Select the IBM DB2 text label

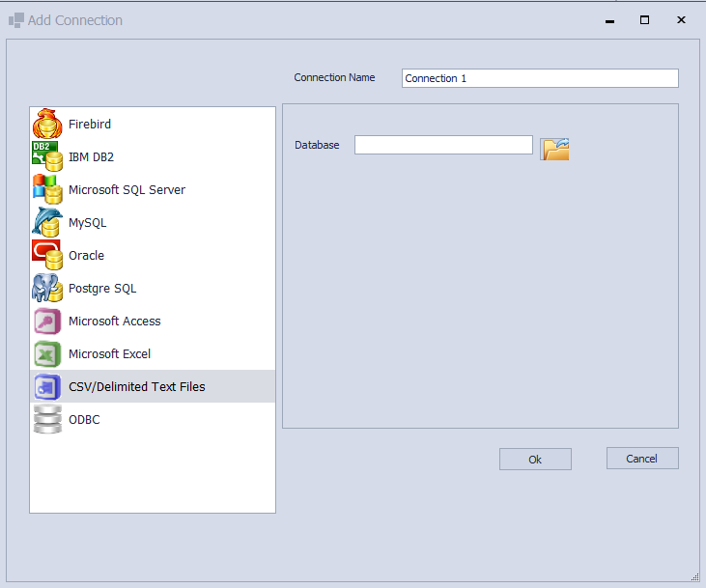91,156
